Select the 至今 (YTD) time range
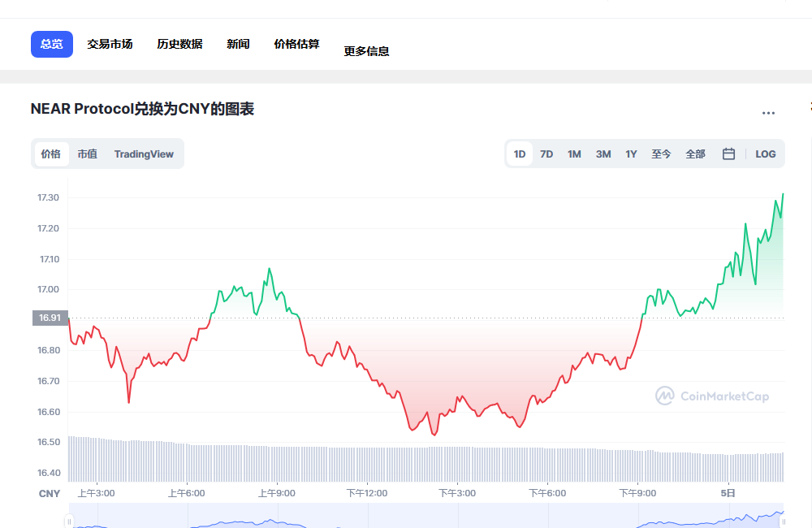Image resolution: width=812 pixels, height=528 pixels. tap(661, 154)
